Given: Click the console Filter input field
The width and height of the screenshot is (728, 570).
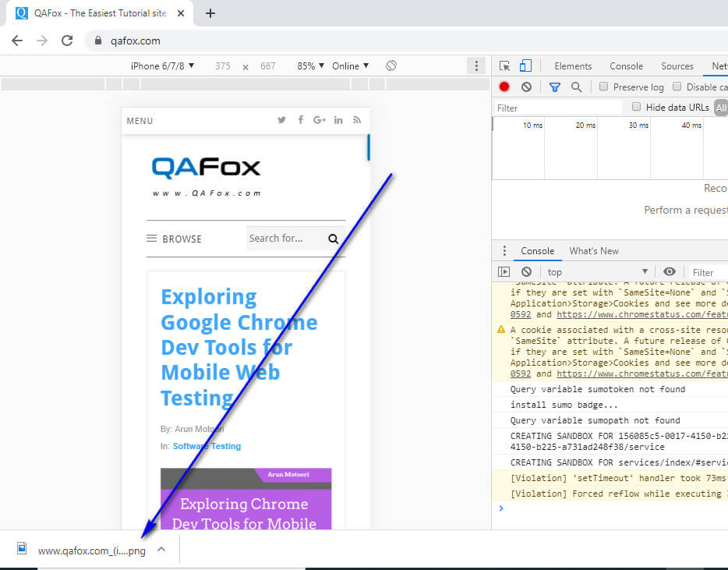Looking at the screenshot, I should (x=708, y=272).
